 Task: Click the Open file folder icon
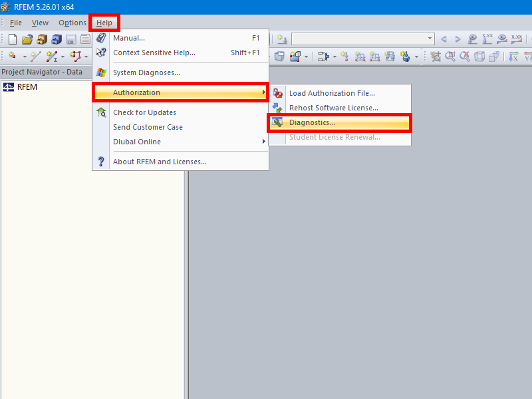pyautogui.click(x=27, y=39)
